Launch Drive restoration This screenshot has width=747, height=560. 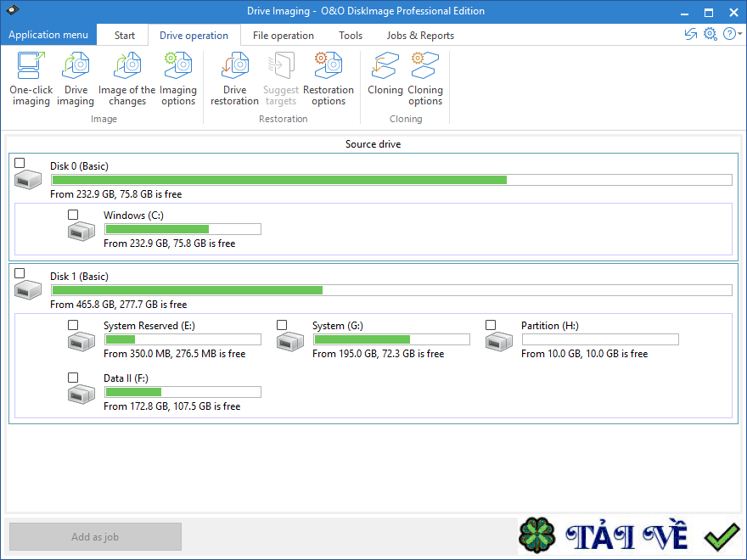(x=234, y=79)
